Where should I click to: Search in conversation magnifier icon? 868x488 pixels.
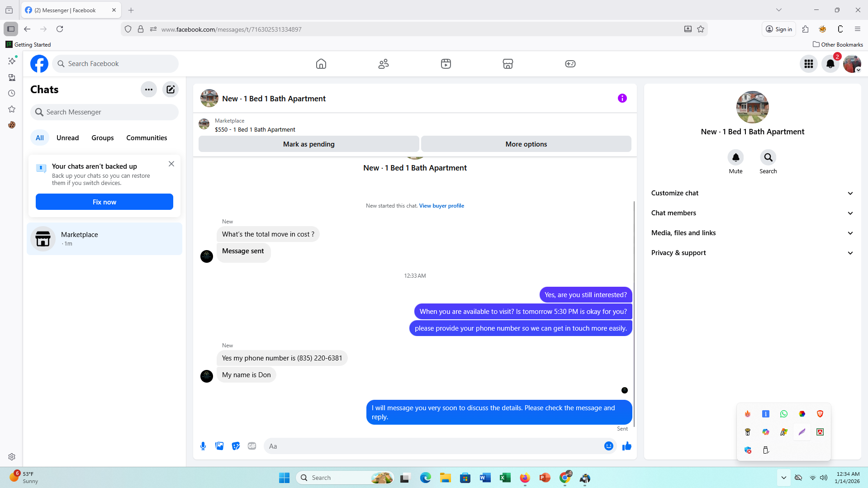pyautogui.click(x=768, y=157)
